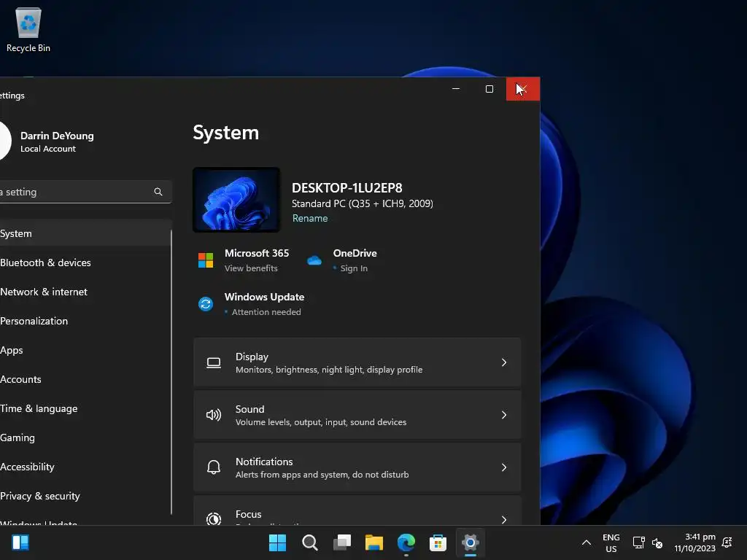Expand the Display settings chevron
The height and width of the screenshot is (560, 747).
click(503, 363)
